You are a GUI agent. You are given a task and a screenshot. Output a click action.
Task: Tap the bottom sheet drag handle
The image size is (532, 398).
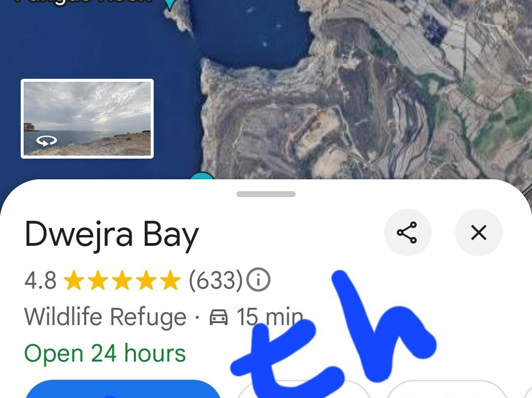click(x=266, y=194)
